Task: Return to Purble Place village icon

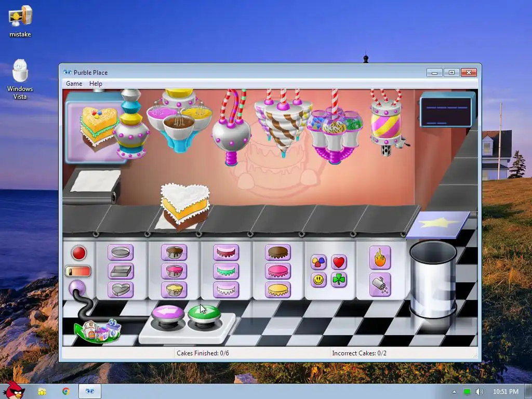Action: pyautogui.click(x=98, y=330)
